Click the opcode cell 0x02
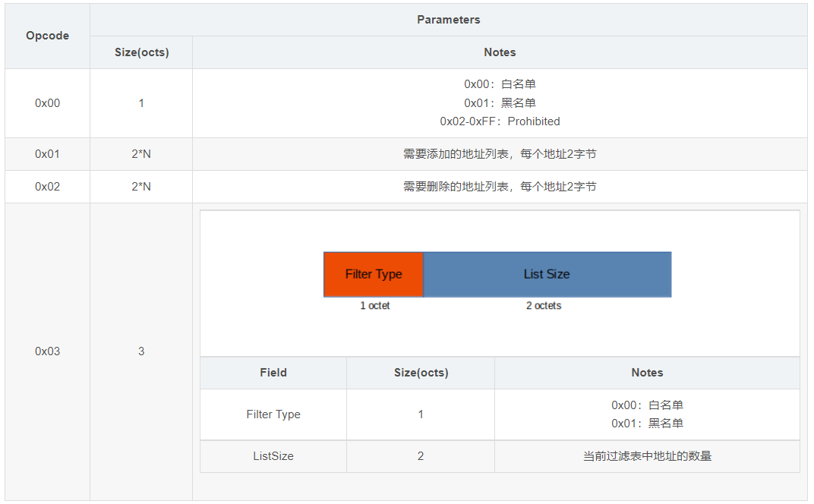The image size is (814, 504). point(47,187)
